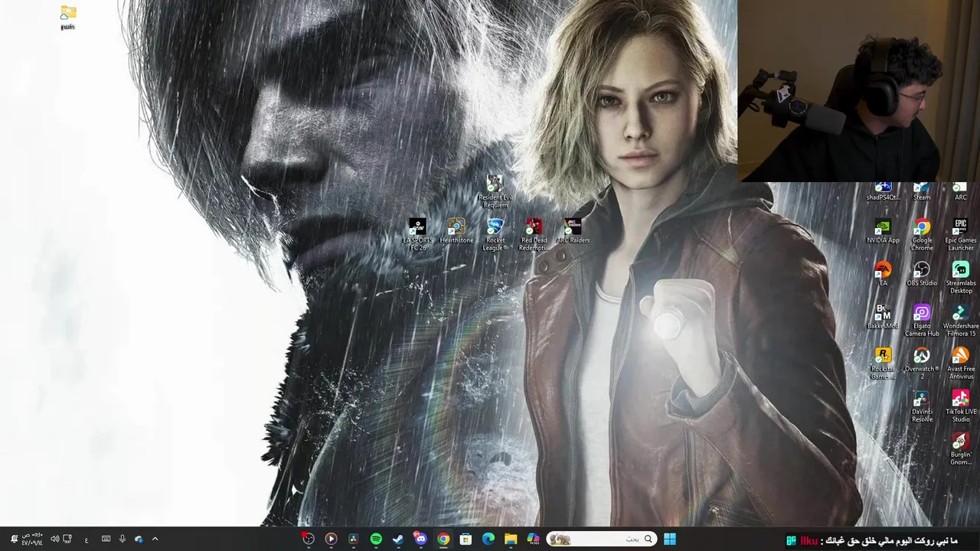Switch to Chrome on the taskbar
The image size is (980, 551).
[443, 539]
